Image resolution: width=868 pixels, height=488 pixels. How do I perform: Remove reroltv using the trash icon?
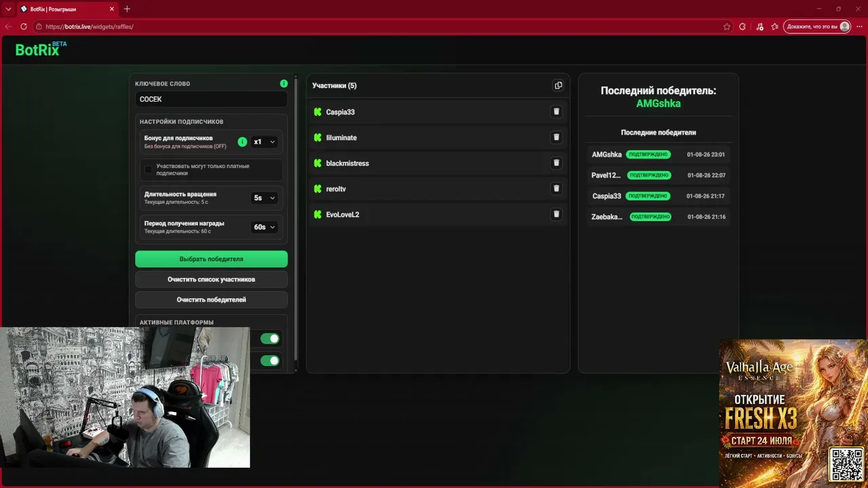click(x=557, y=188)
